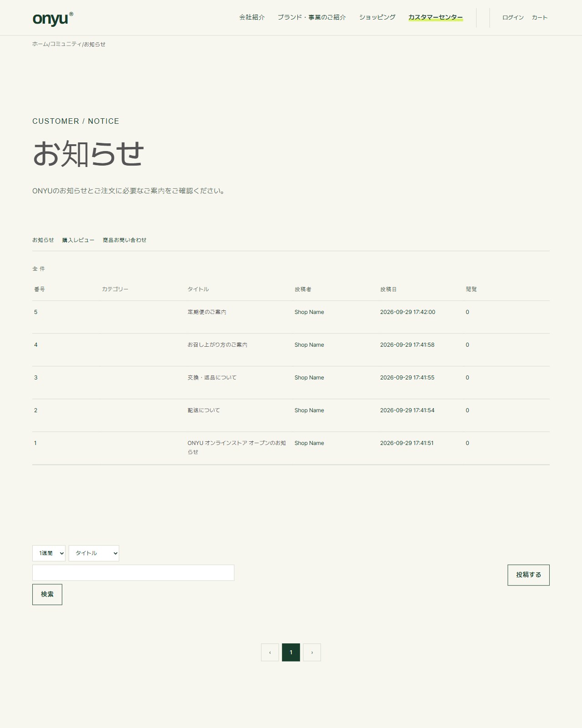
Task: Switch to 商品お問い合わせ tab
Action: (x=125, y=240)
